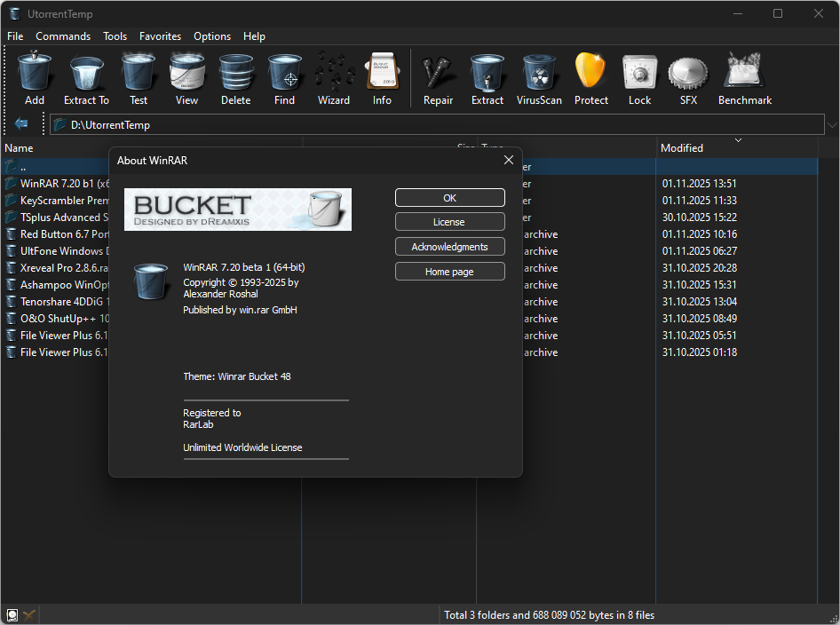The image size is (840, 625).
Task: Click modified date 31.10.2025 01:18
Action: point(699,352)
